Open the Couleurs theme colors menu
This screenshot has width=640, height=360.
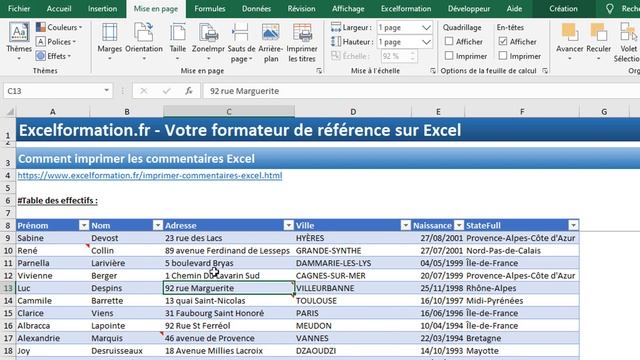[x=59, y=27]
